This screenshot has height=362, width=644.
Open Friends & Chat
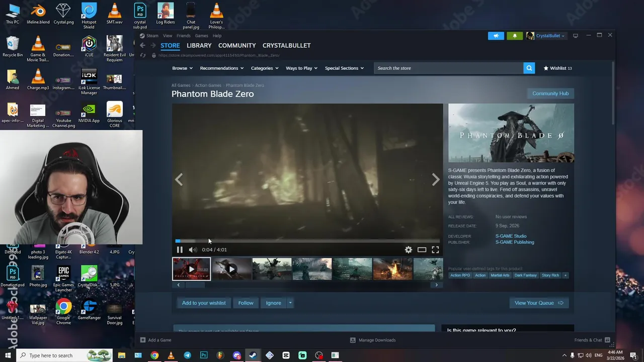point(592,340)
